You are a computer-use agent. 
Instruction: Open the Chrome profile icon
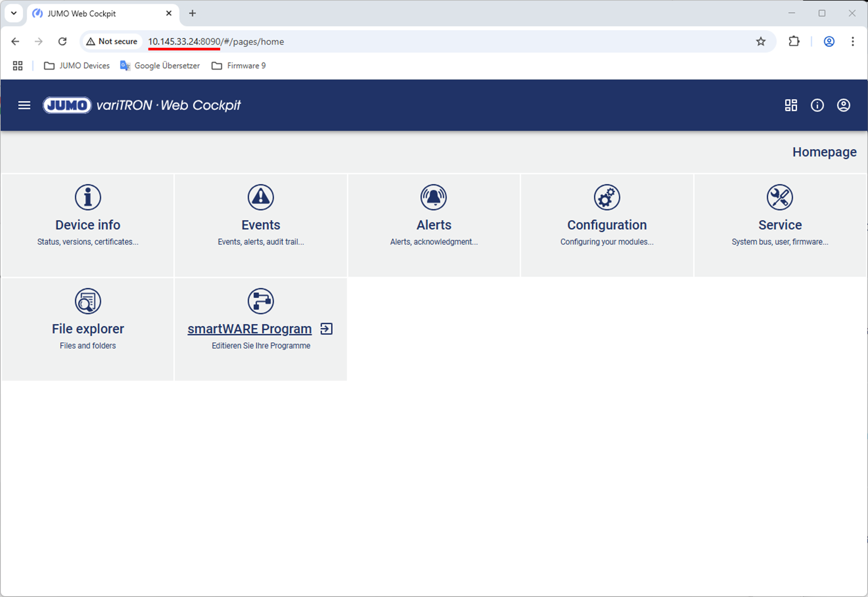829,41
